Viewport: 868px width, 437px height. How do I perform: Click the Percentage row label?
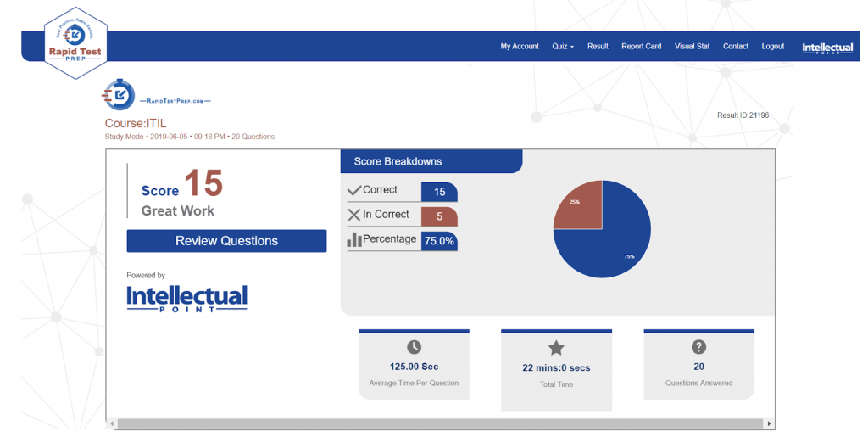[x=389, y=239]
